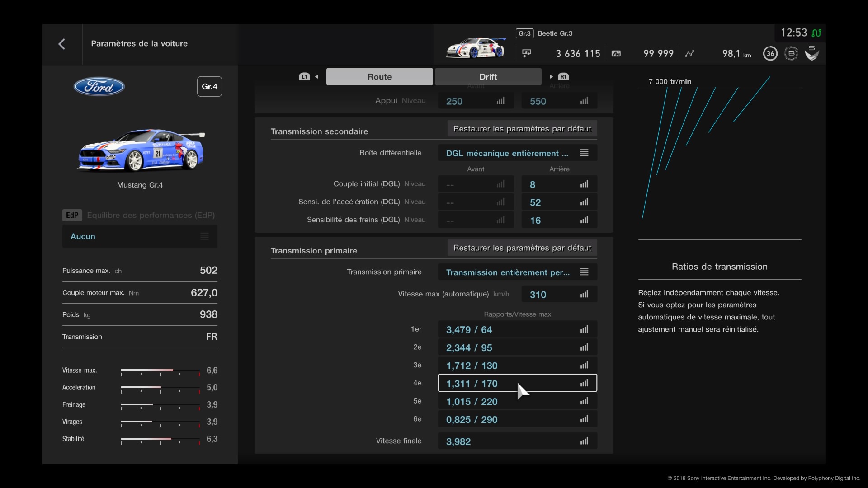868x488 pixels.
Task: Adjust front Appui level 250 bars icon
Action: tap(500, 101)
